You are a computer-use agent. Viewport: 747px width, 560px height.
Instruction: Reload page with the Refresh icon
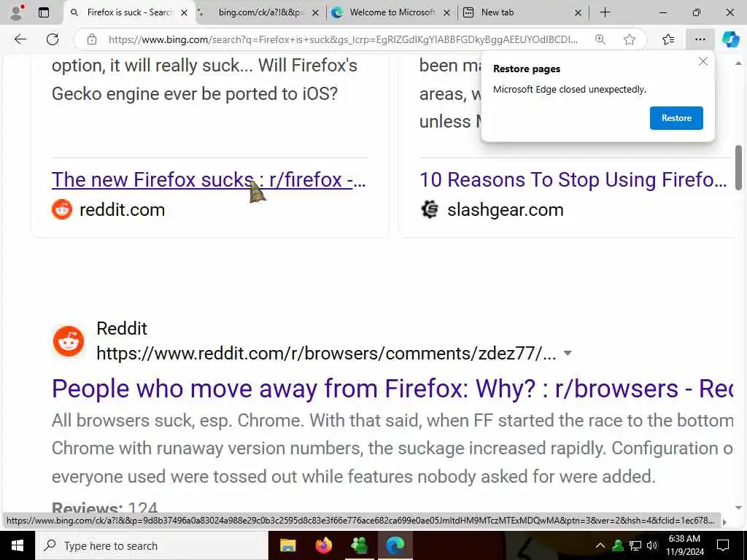click(53, 39)
